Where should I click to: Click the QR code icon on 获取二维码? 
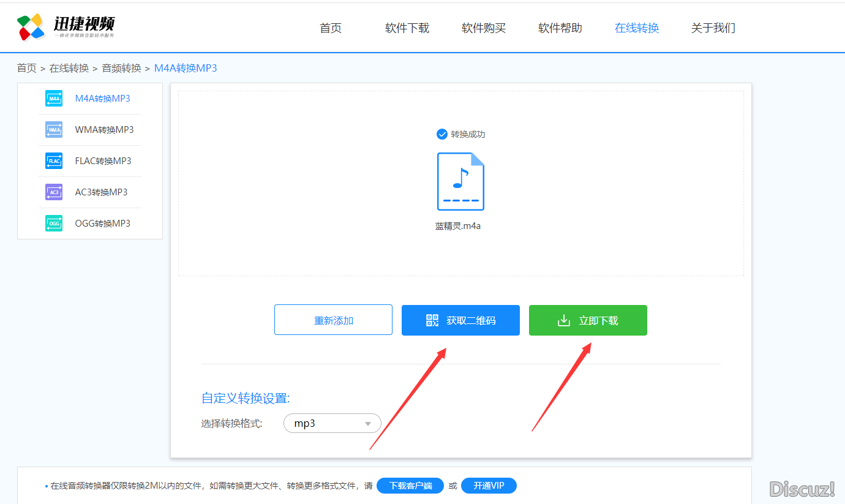432,320
